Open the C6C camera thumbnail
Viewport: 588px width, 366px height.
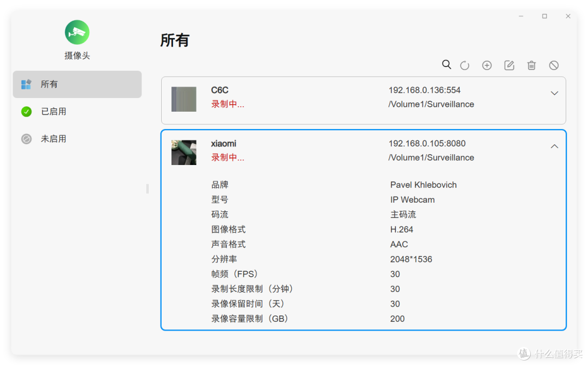click(x=184, y=99)
